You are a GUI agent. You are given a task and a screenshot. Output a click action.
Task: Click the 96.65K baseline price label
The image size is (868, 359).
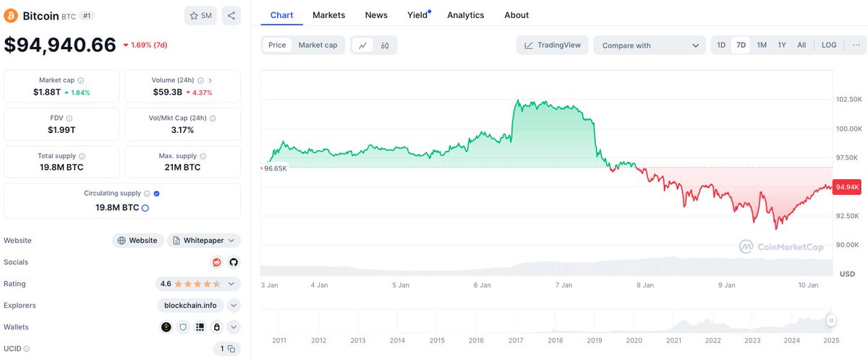pos(274,168)
